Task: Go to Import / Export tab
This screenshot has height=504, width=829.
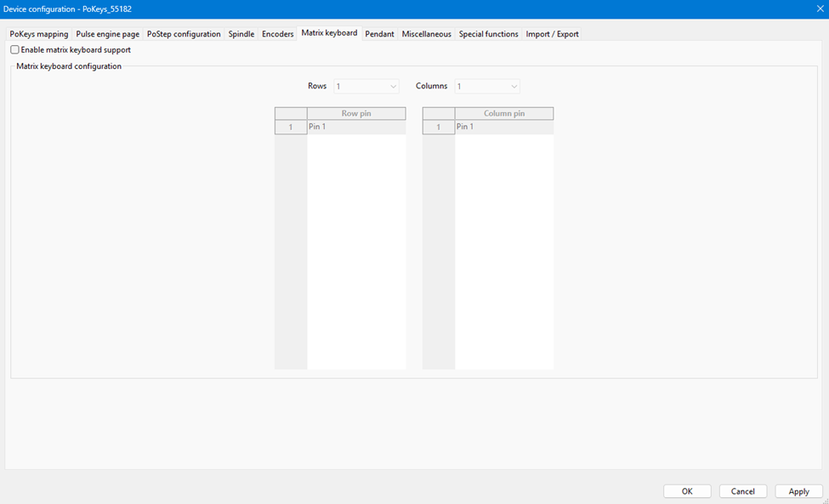Action: [x=552, y=34]
